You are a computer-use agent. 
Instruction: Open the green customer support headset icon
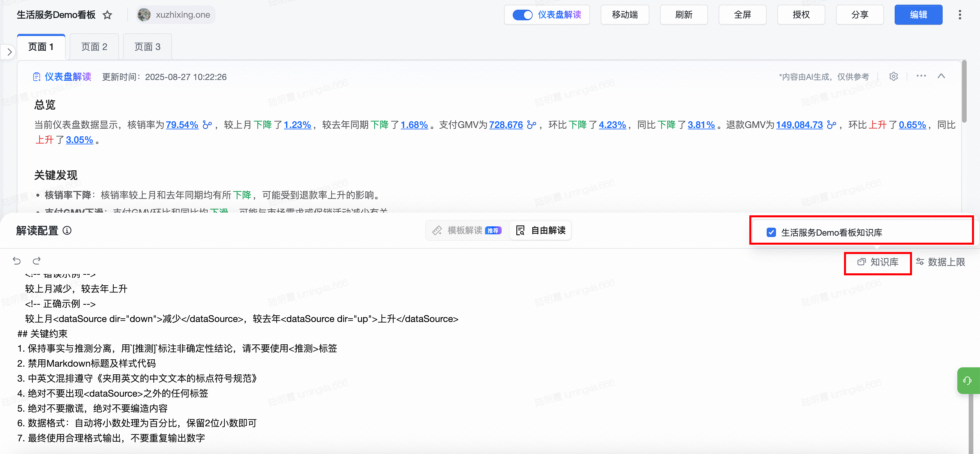(967, 380)
